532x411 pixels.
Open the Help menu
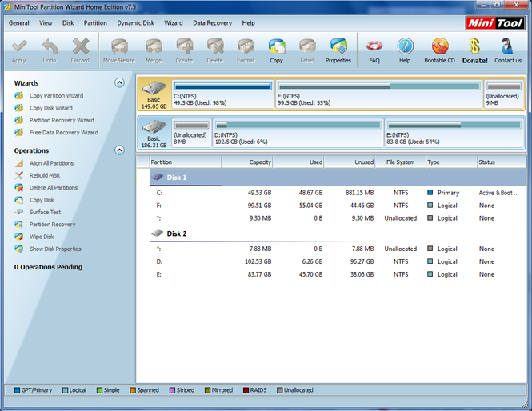[x=248, y=23]
